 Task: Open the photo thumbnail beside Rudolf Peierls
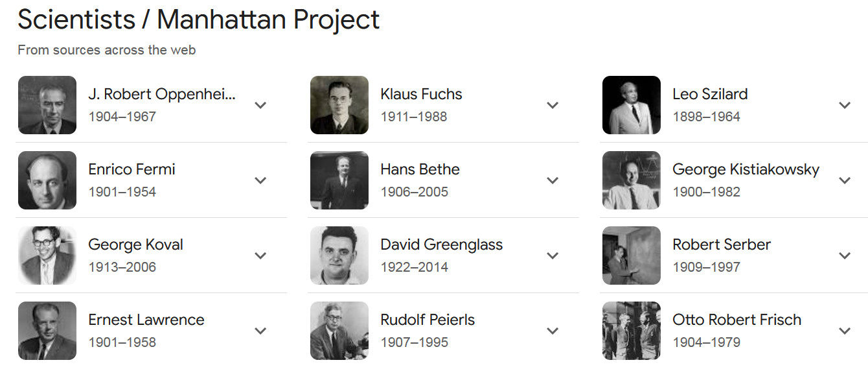pos(339,331)
